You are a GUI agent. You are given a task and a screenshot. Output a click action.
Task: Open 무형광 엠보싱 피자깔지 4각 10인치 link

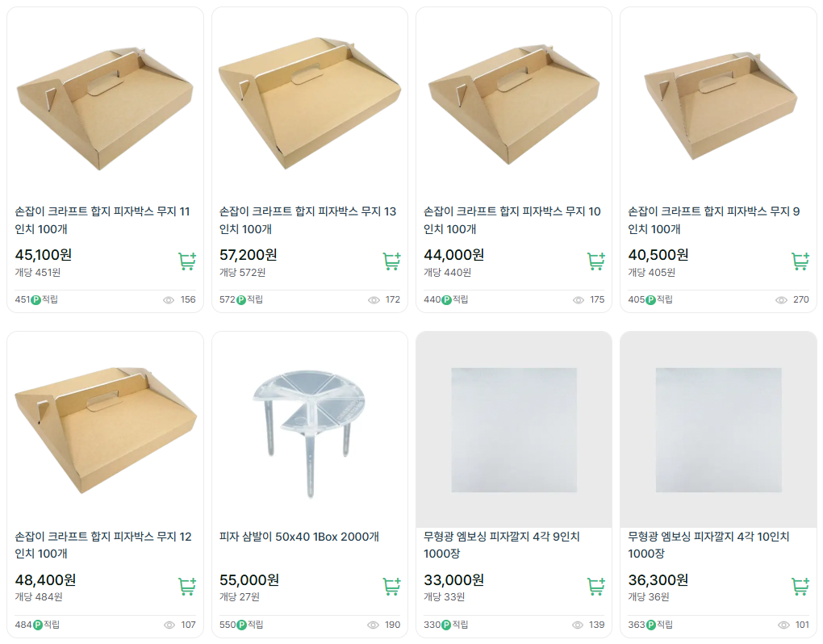click(x=708, y=546)
